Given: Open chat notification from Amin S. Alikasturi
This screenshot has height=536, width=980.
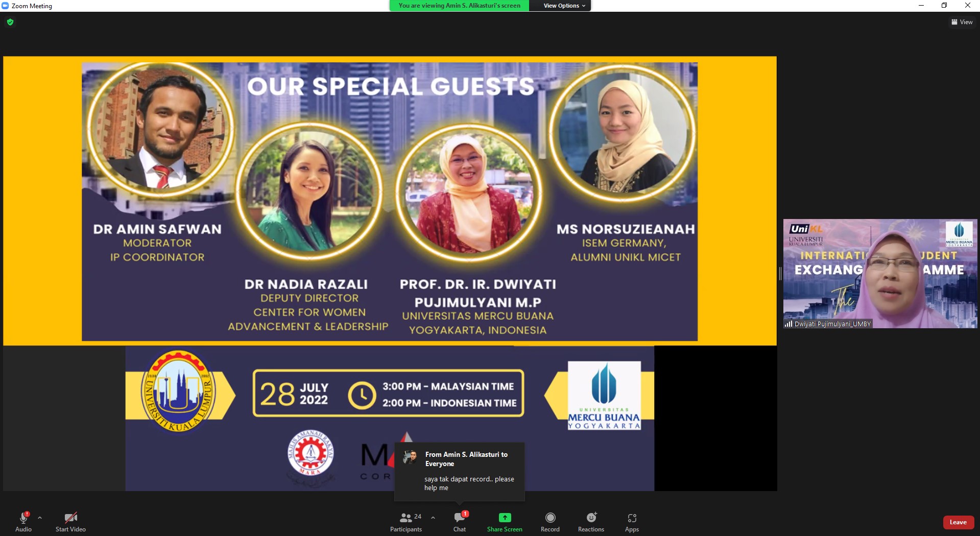Looking at the screenshot, I should pyautogui.click(x=460, y=471).
